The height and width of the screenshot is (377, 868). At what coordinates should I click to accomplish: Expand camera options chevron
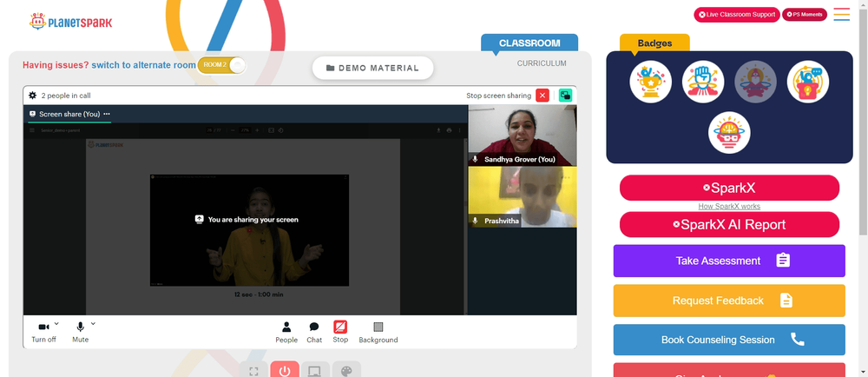click(x=56, y=324)
